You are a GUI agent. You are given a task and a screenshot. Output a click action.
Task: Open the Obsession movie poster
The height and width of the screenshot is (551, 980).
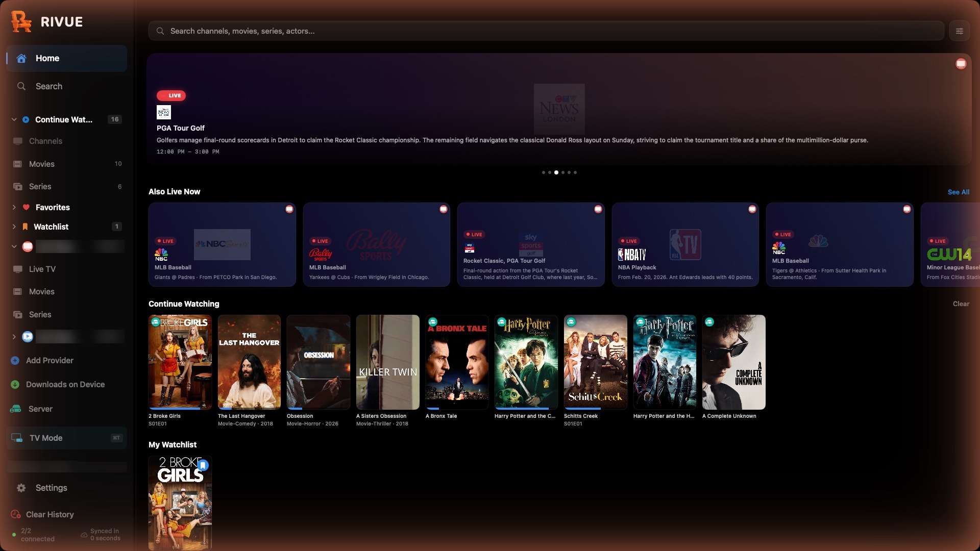318,362
